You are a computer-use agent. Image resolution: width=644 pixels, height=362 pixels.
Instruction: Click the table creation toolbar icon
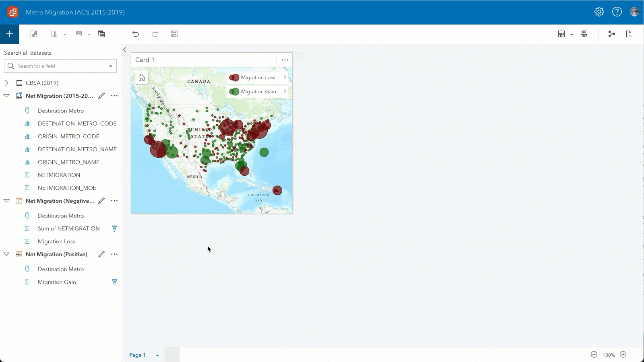pyautogui.click(x=79, y=34)
